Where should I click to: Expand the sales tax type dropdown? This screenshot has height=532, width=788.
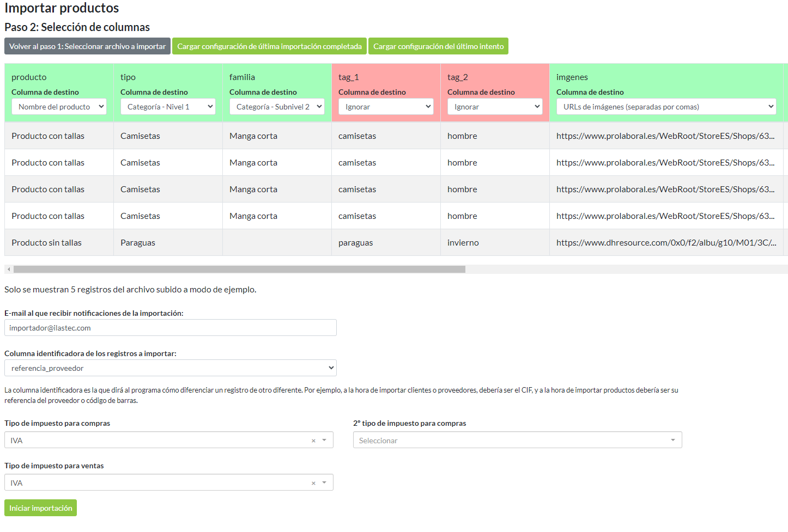coord(163,482)
